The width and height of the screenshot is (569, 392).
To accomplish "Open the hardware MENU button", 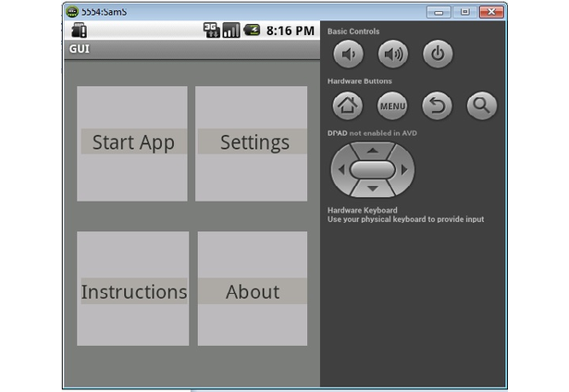I will [x=392, y=106].
